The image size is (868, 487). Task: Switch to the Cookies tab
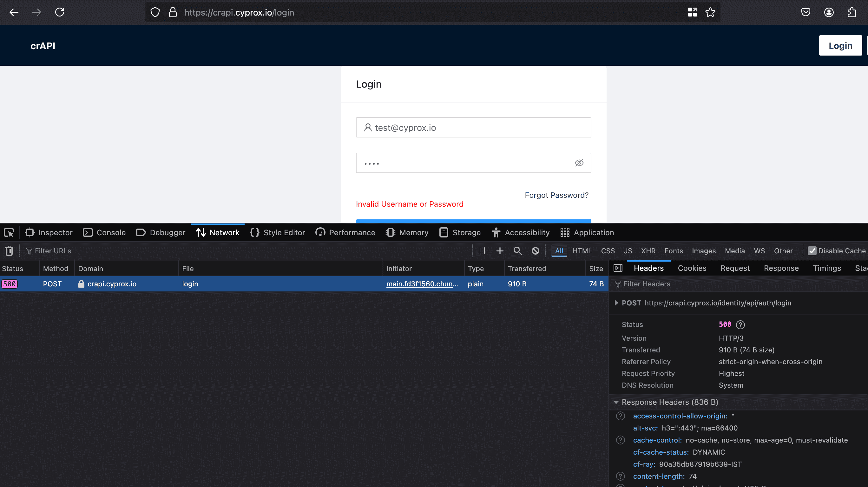pos(692,268)
